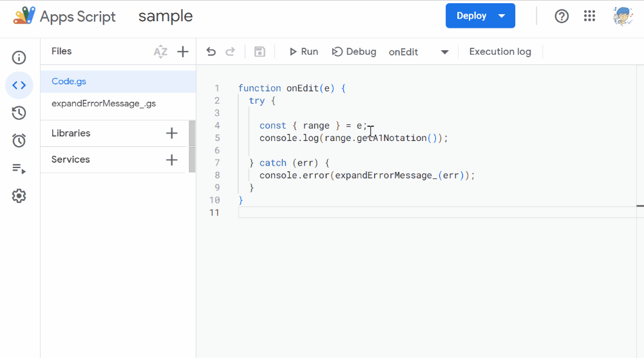Add a new file with plus icon
Screen dimensions: 644x358
tap(183, 52)
